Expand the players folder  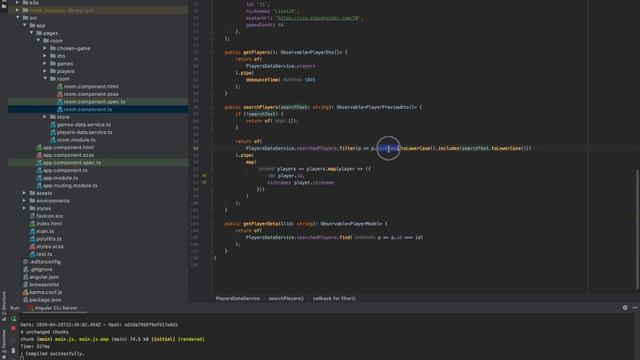click(45, 71)
